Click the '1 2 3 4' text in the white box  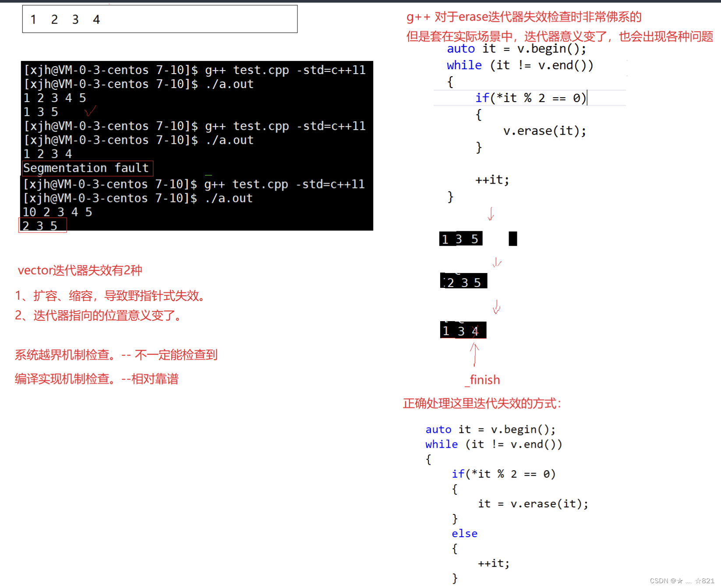(65, 20)
